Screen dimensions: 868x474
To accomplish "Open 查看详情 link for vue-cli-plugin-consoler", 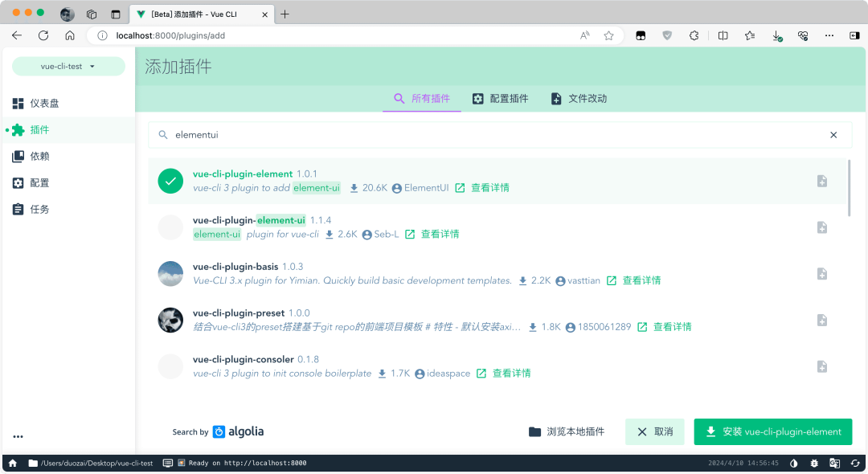I will pos(504,374).
